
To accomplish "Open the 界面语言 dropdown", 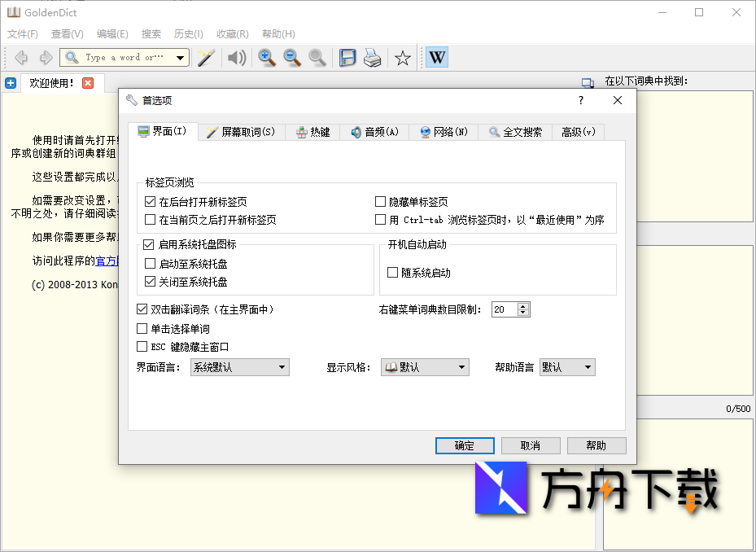I will pos(239,367).
